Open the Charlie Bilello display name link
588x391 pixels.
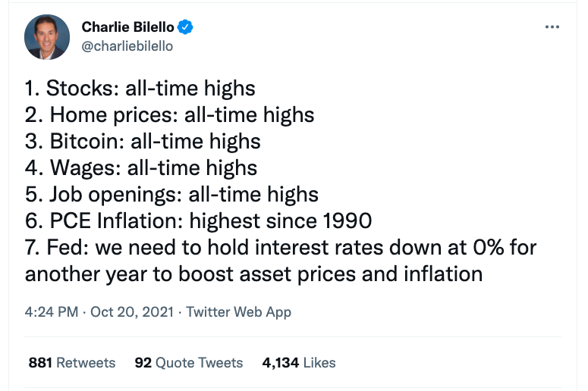(128, 27)
